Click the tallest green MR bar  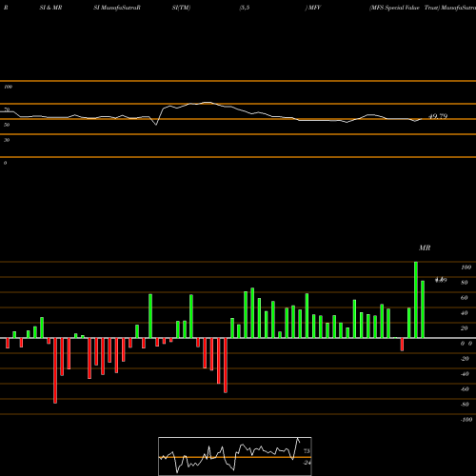[x=416, y=300]
